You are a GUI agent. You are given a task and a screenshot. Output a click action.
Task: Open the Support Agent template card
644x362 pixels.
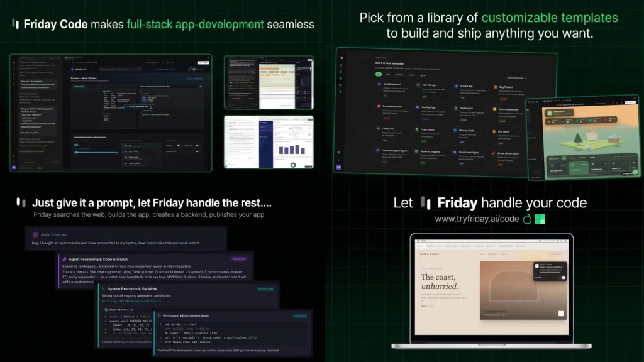[x=392, y=156]
